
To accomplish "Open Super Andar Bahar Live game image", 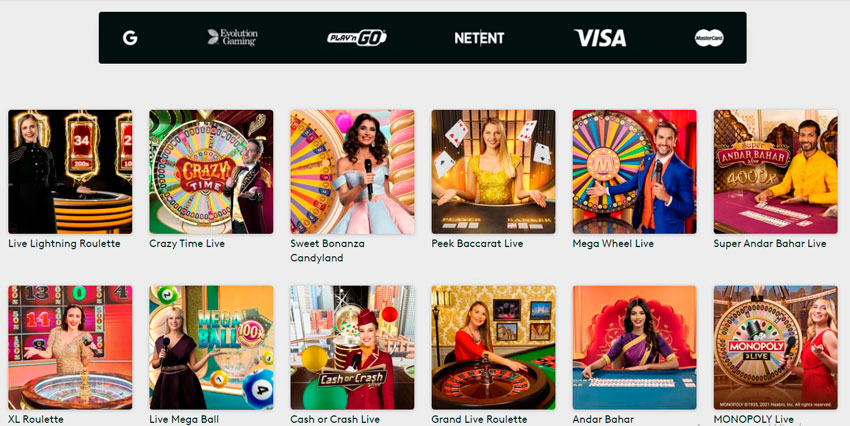I will (776, 172).
